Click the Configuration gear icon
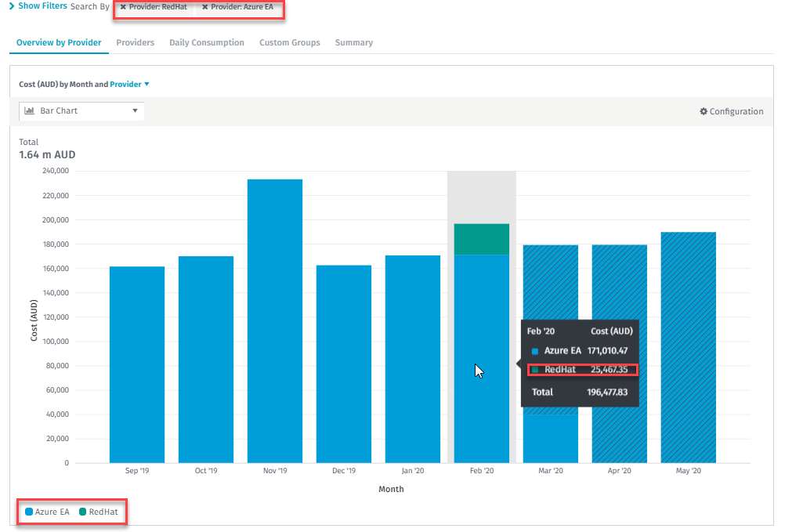The width and height of the screenshot is (785, 532). click(704, 111)
